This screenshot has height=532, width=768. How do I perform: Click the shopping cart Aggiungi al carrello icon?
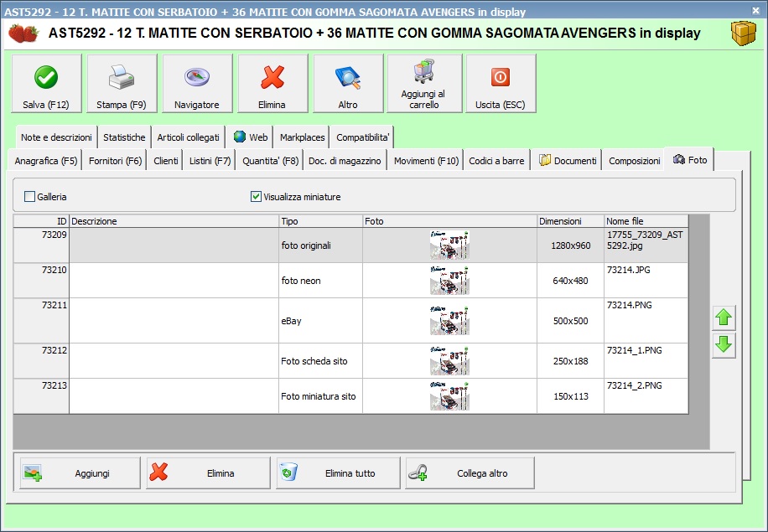tap(424, 71)
